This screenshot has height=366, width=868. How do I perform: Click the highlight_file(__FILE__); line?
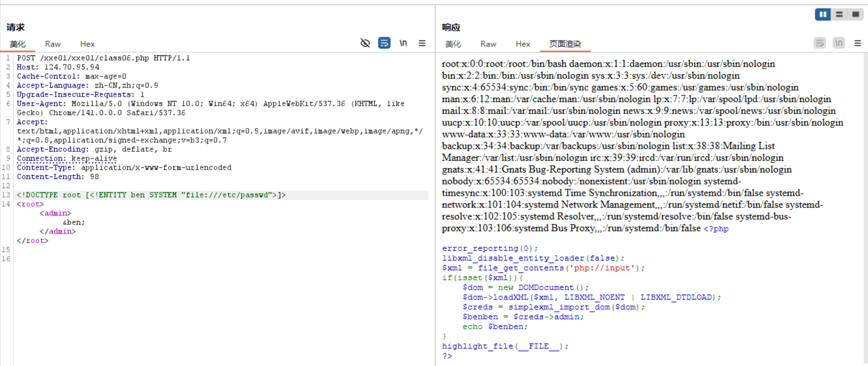point(505,346)
